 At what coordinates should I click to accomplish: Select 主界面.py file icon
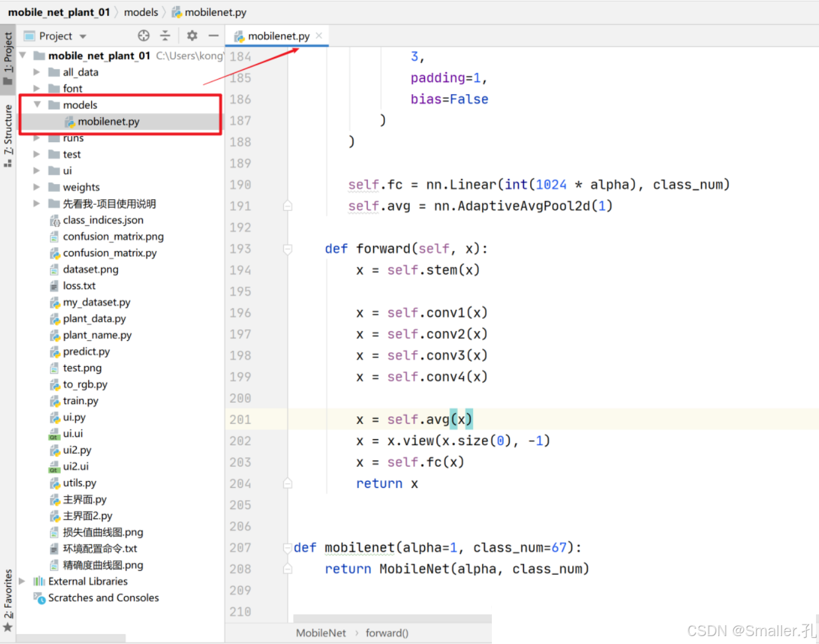coord(55,499)
